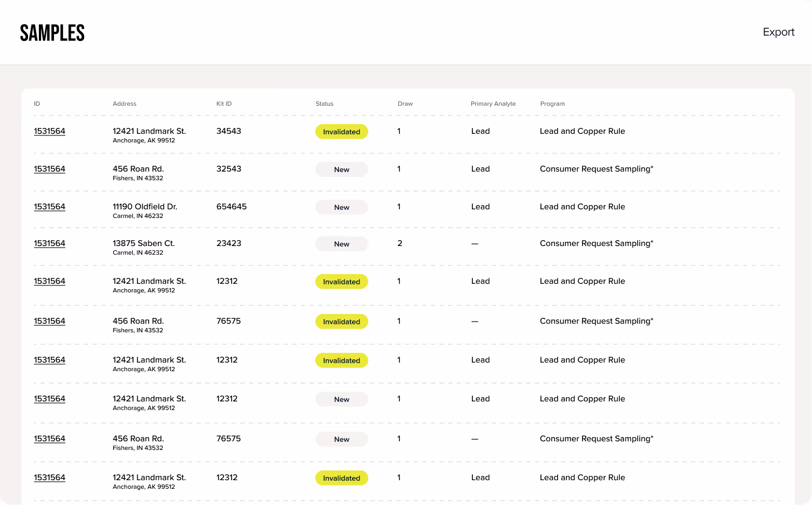Sort by the Address column header

[x=125, y=104]
